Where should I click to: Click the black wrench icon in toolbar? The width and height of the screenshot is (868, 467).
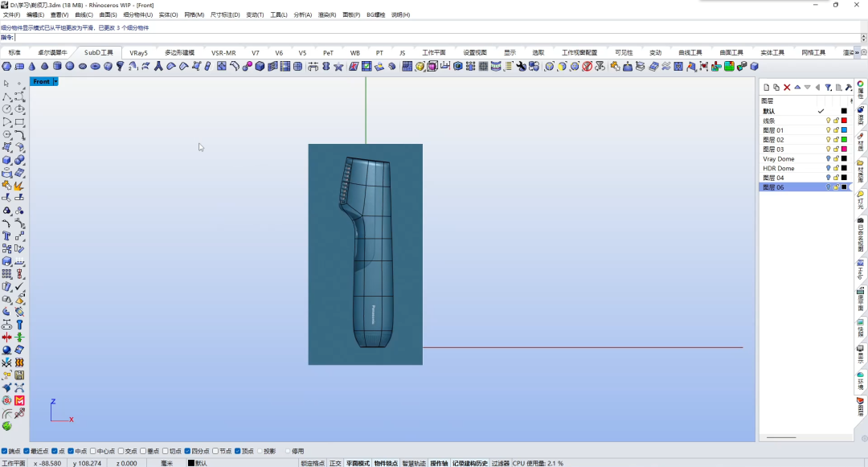521,67
